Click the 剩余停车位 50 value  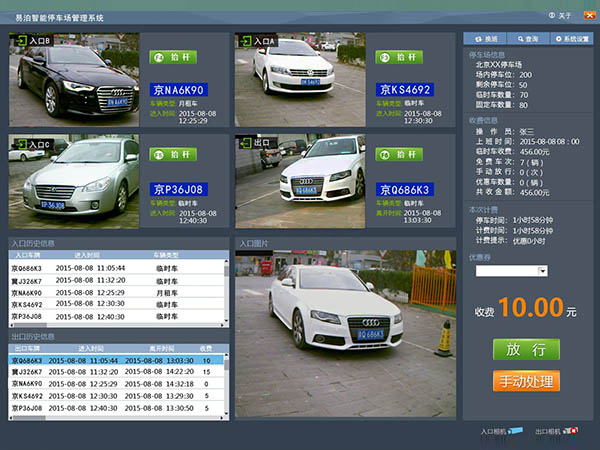[x=523, y=85]
